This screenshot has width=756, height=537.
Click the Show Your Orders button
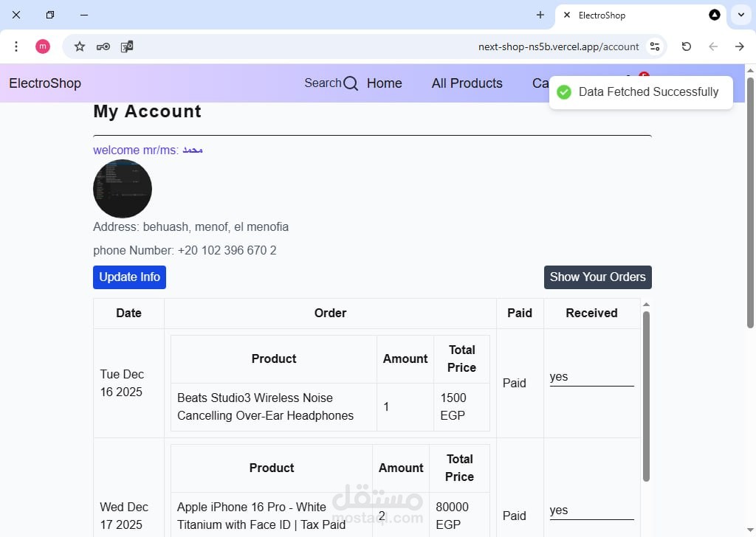pyautogui.click(x=598, y=277)
